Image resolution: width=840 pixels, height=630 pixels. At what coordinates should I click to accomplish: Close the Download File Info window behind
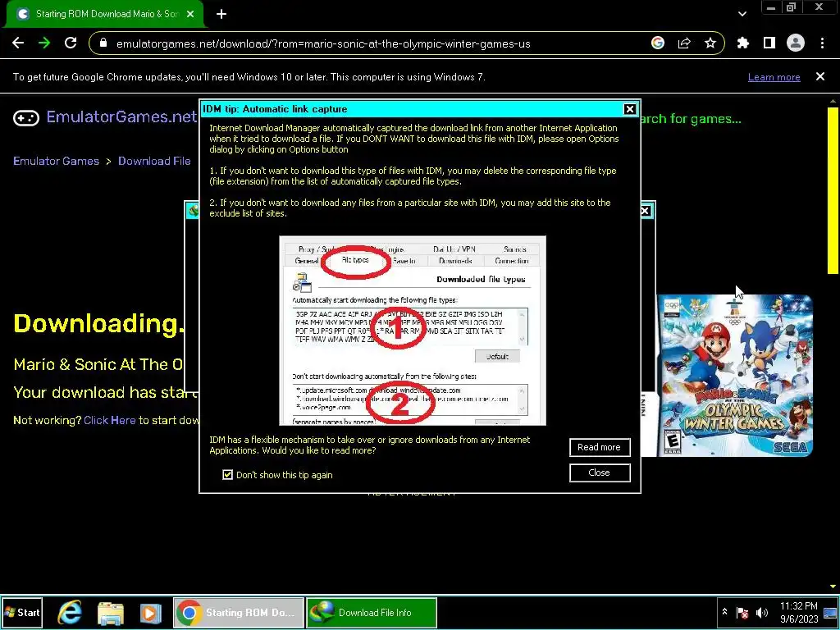[x=646, y=211]
